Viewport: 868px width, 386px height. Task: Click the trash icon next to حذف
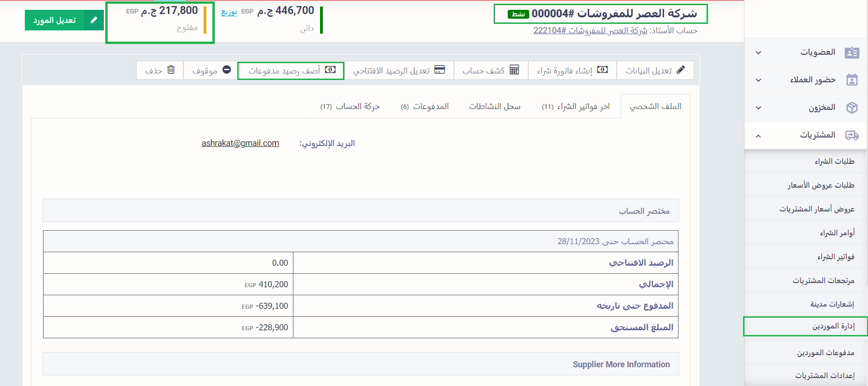coord(171,70)
